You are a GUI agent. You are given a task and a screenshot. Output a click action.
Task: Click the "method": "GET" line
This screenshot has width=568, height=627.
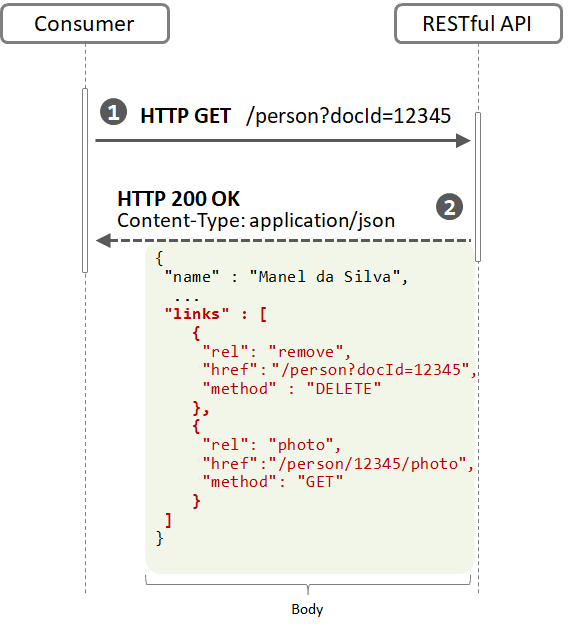[273, 482]
